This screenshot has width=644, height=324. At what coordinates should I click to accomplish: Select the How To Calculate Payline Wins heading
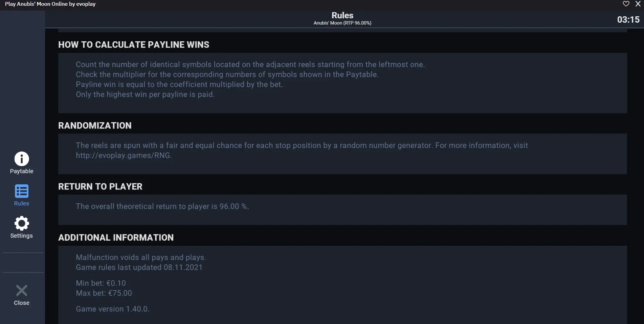(134, 45)
